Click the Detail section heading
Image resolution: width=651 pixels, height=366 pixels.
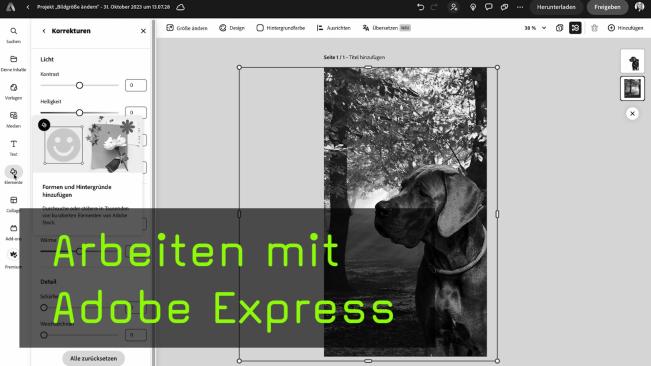[x=48, y=281]
